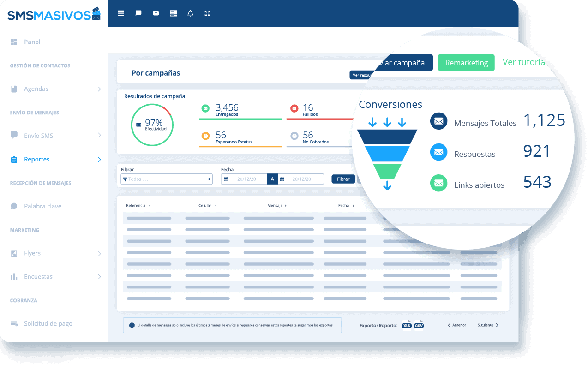Image resolution: width=588 pixels, height=369 pixels.
Task: Open Solicitud de pago sidebar item
Action: 48,324
